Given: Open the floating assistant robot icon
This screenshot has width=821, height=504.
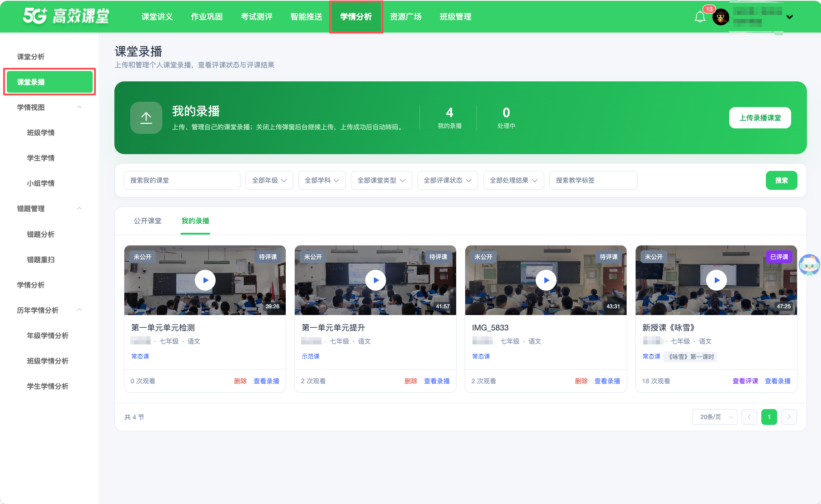Looking at the screenshot, I should 809,265.
